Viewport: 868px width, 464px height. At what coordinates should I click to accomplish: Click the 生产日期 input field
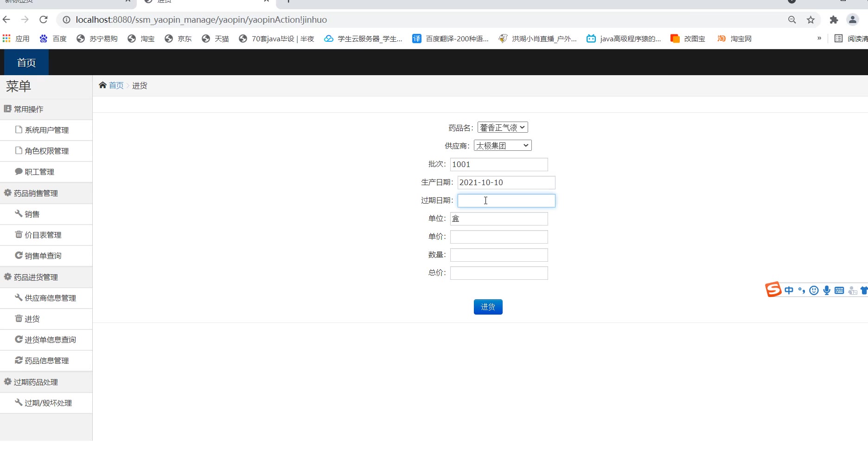point(506,182)
